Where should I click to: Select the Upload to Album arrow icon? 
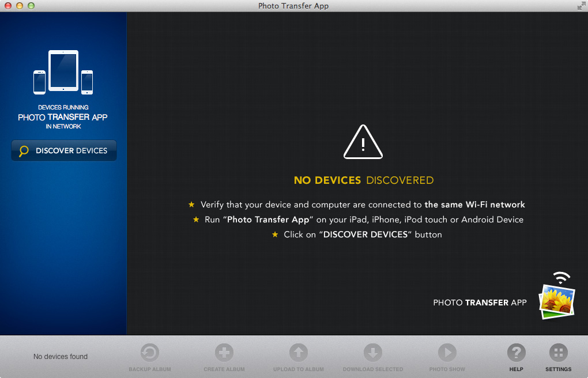coord(299,353)
